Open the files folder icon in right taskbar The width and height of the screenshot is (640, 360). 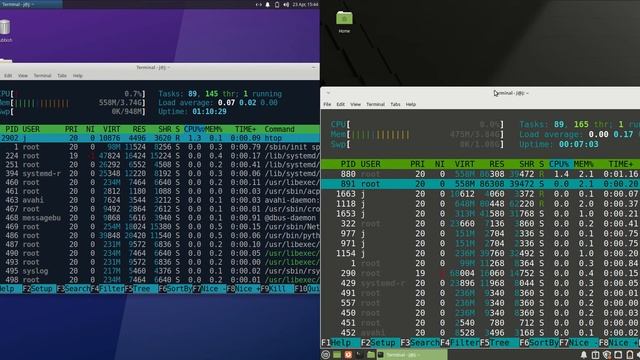pyautogui.click(x=370, y=355)
